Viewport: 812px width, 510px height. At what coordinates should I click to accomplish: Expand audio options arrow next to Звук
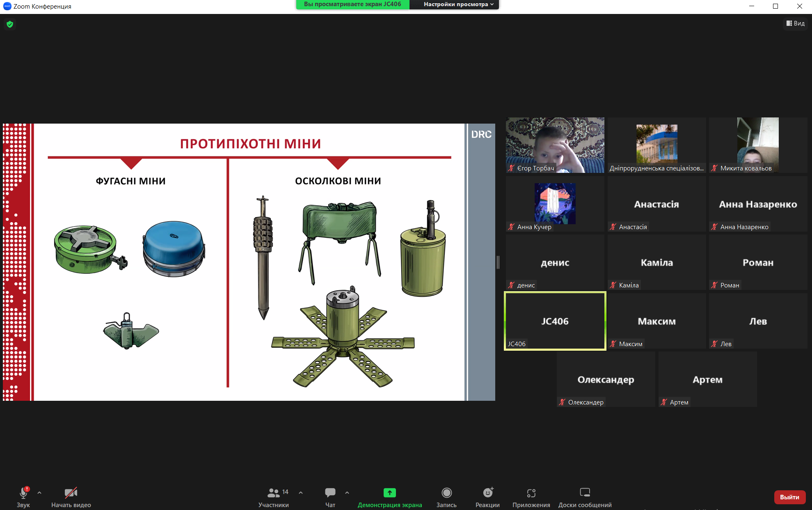pyautogui.click(x=39, y=492)
